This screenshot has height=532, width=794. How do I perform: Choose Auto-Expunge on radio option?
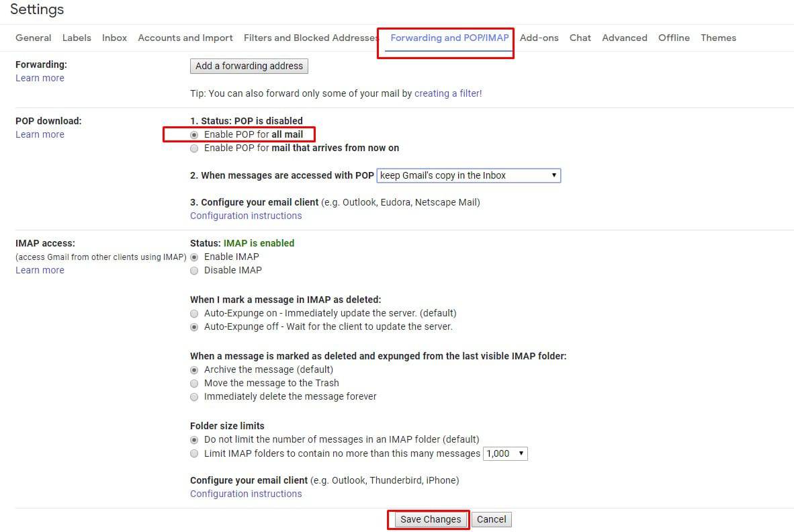click(194, 313)
